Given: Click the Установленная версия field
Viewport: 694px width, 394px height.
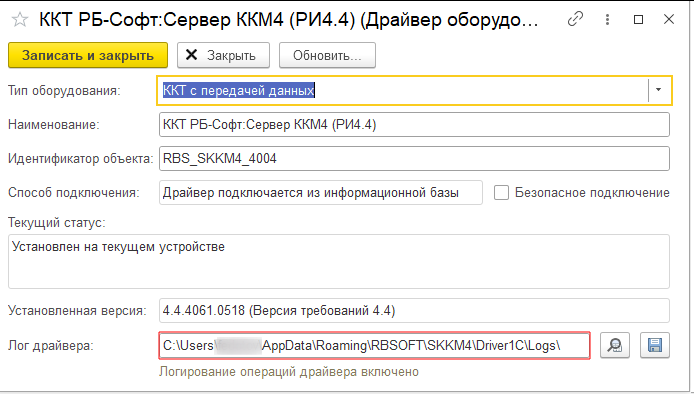Looking at the screenshot, I should click(414, 311).
